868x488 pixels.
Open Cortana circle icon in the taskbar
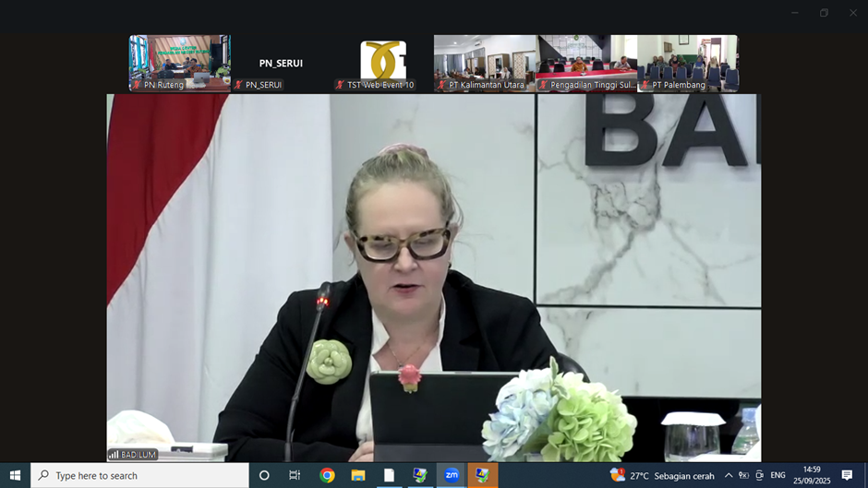[x=264, y=475]
